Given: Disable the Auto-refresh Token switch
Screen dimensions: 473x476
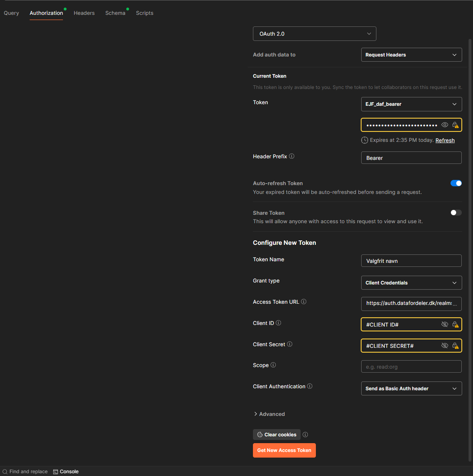Looking at the screenshot, I should pos(456,183).
